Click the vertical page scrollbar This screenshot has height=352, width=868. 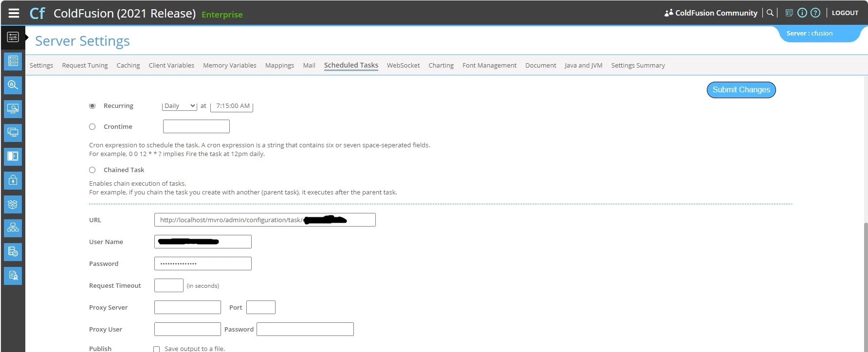pos(865,287)
